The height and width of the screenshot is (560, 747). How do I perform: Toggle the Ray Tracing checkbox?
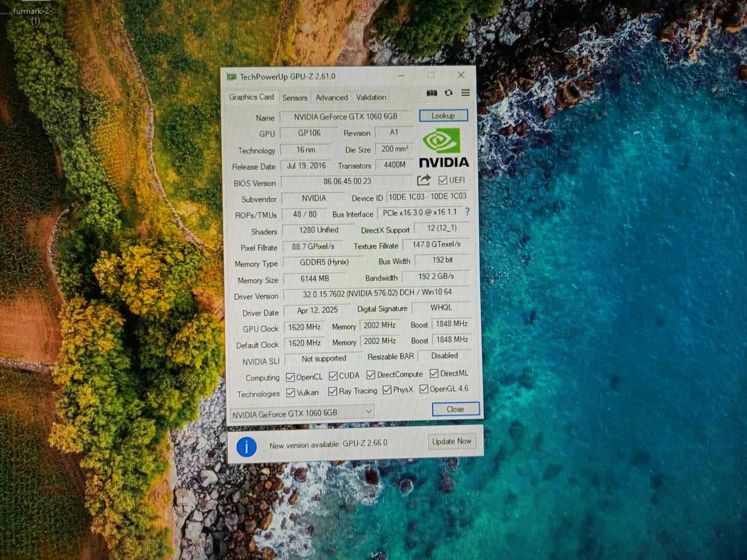click(333, 391)
